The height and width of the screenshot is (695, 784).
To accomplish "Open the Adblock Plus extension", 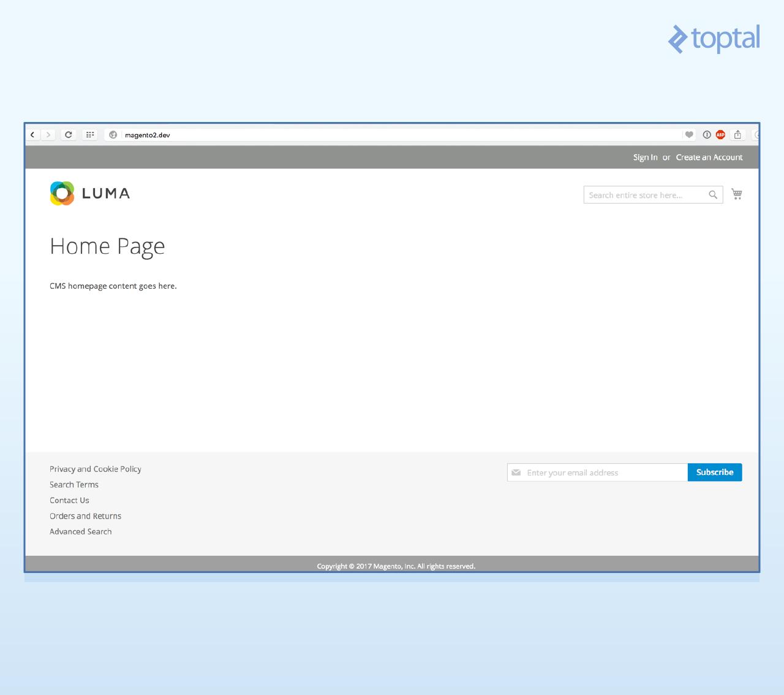I will 720,134.
